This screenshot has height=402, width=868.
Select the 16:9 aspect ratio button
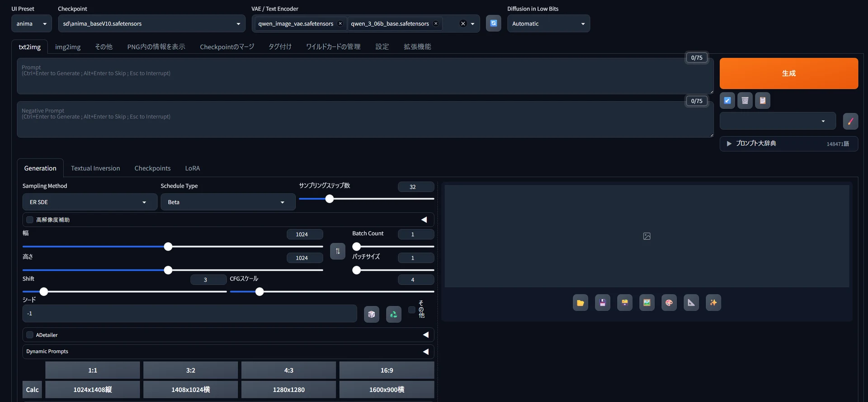point(387,370)
